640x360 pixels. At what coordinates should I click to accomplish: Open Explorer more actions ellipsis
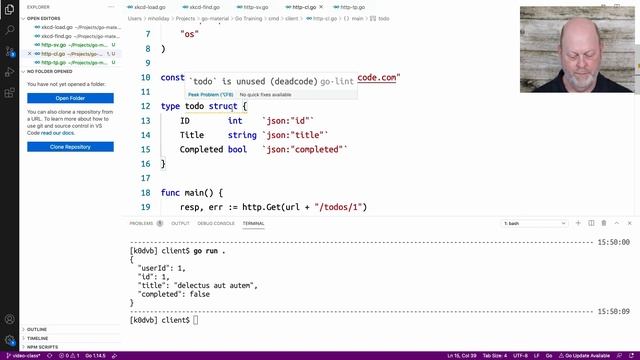(111, 7)
